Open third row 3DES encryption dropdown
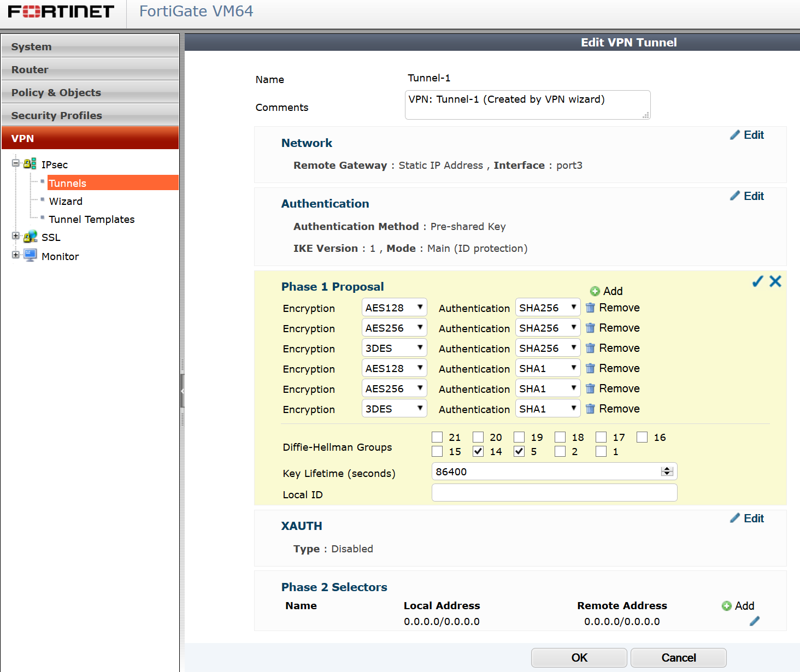800x672 pixels. tap(394, 348)
